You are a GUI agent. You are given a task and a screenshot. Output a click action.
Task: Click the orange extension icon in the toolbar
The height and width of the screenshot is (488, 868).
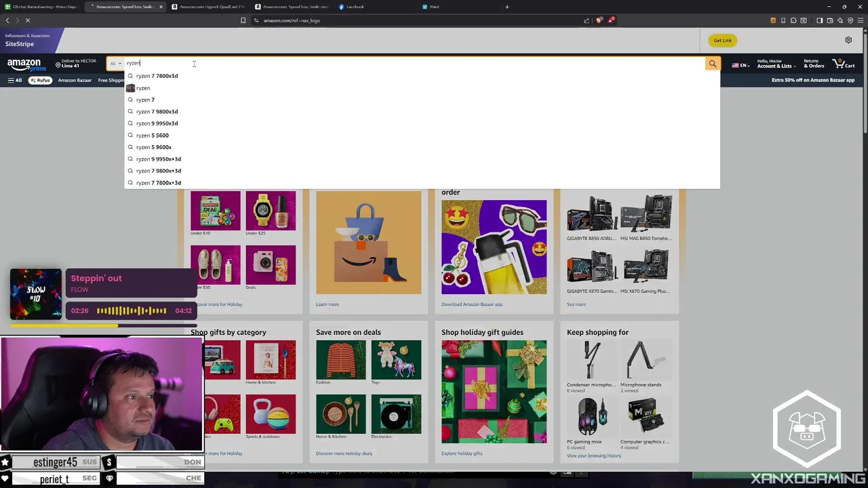click(x=773, y=20)
